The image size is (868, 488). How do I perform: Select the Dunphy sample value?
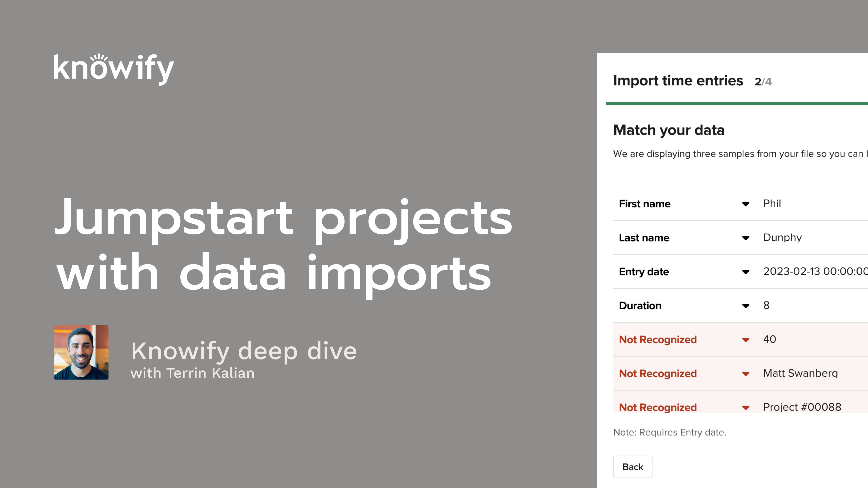(x=782, y=237)
